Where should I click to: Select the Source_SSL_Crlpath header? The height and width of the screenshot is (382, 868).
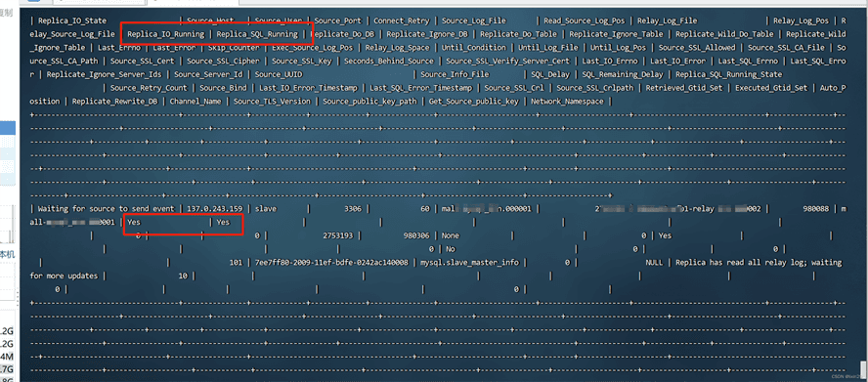(x=595, y=88)
